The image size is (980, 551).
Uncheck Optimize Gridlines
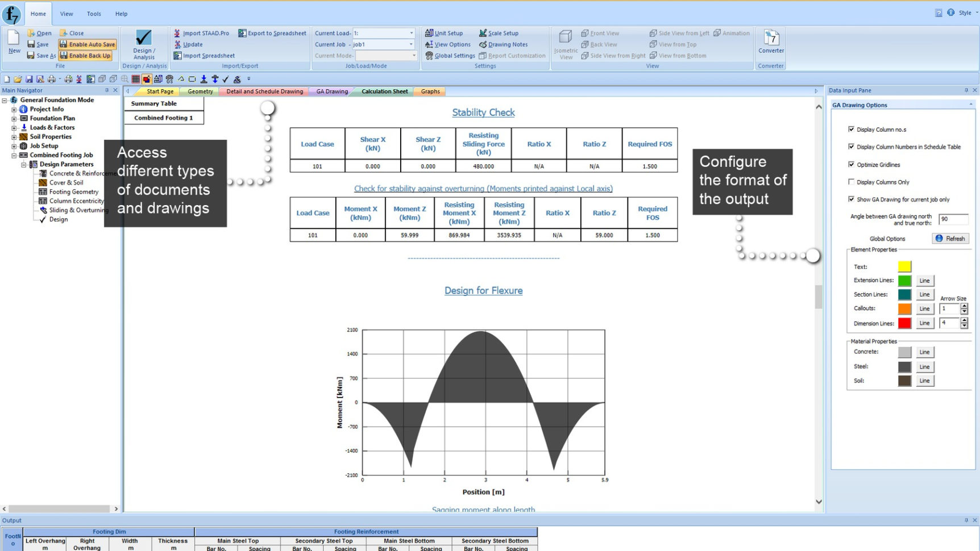tap(852, 164)
